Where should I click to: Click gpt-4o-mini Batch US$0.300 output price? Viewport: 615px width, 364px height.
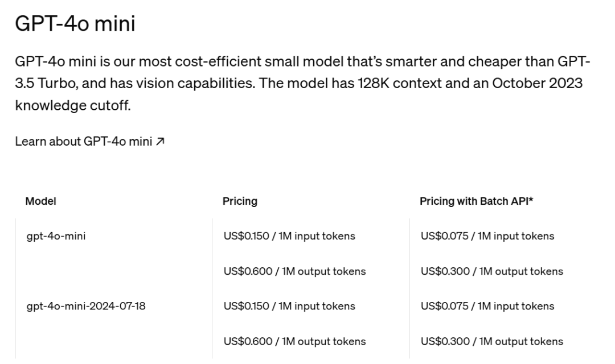pyautogui.click(x=491, y=271)
